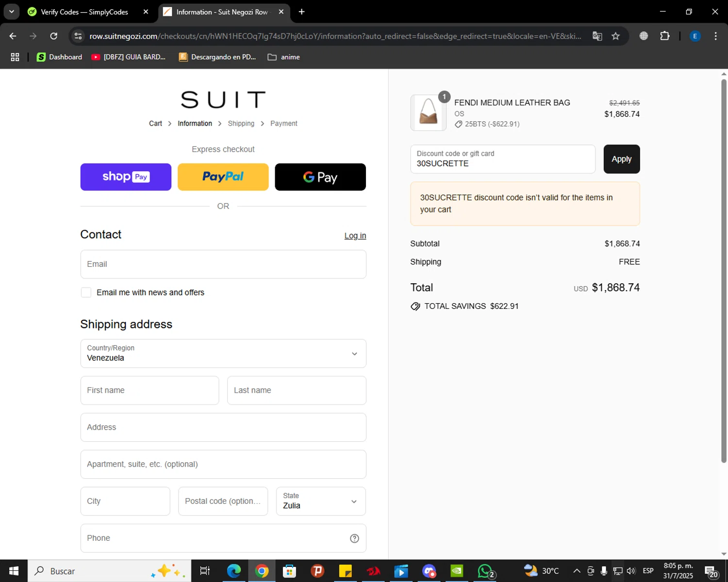Open the tab search dropdown arrow
728x582 pixels.
(11, 12)
